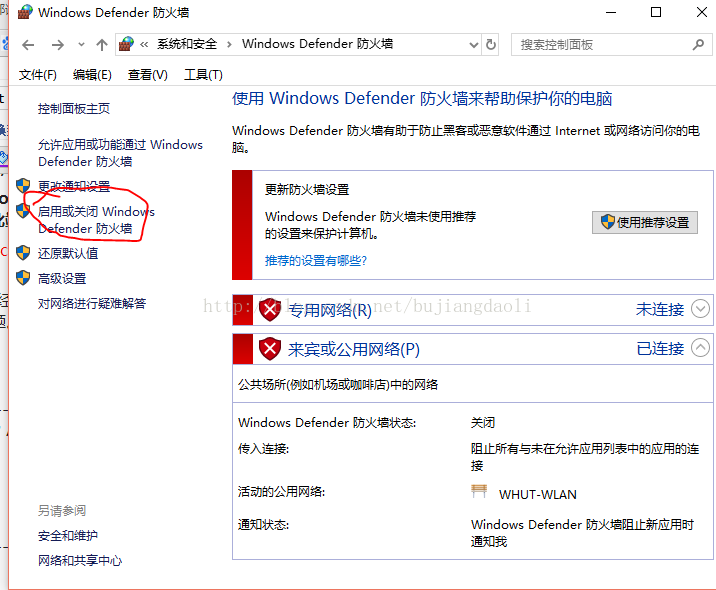
Task: Click 还原默认值 link
Action: [68, 253]
